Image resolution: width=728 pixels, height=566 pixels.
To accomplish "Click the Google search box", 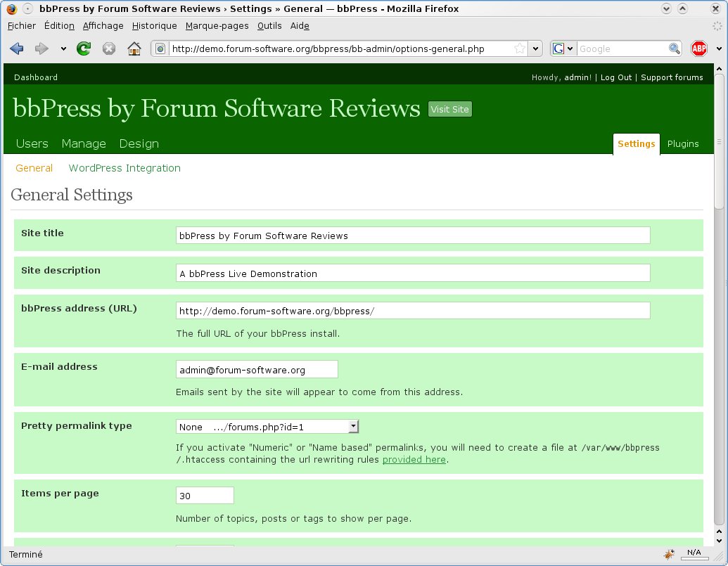I will pos(622,49).
